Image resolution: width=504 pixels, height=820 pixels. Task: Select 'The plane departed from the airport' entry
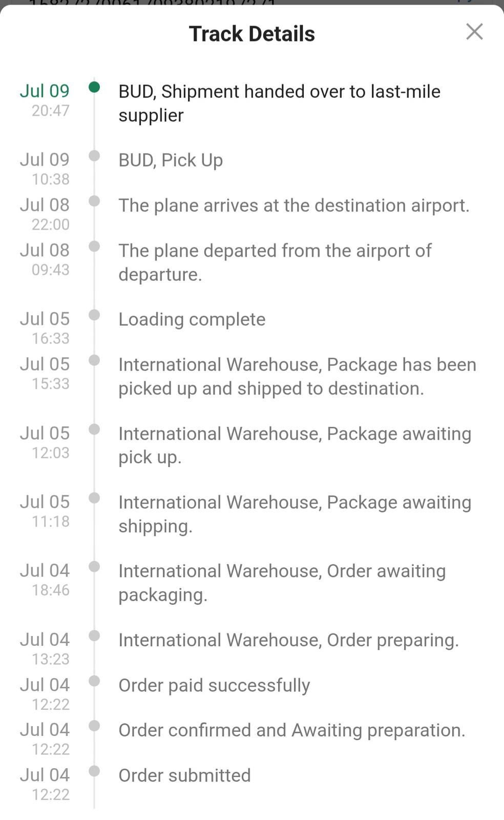[275, 262]
